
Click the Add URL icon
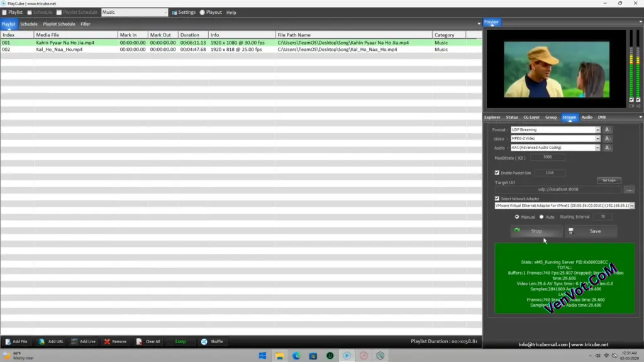coord(41,341)
